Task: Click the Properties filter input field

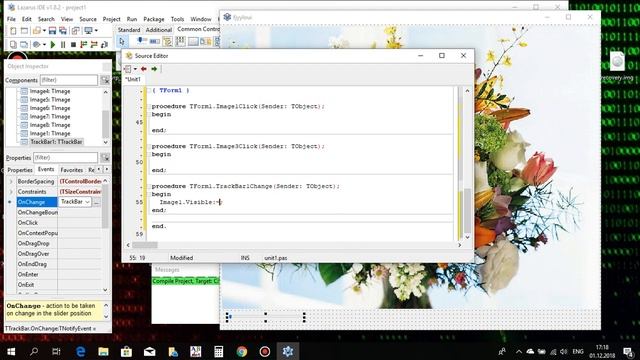Action: (x=65, y=158)
